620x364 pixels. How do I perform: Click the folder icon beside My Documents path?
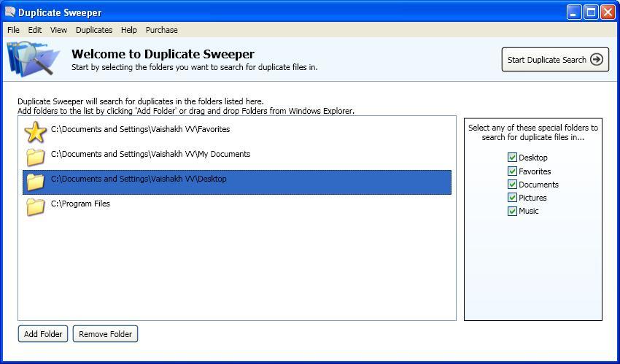tap(36, 157)
